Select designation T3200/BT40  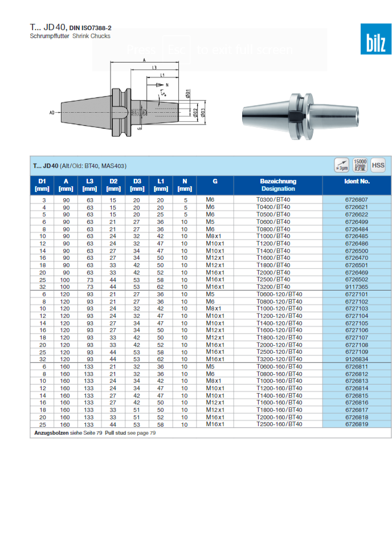(x=273, y=287)
